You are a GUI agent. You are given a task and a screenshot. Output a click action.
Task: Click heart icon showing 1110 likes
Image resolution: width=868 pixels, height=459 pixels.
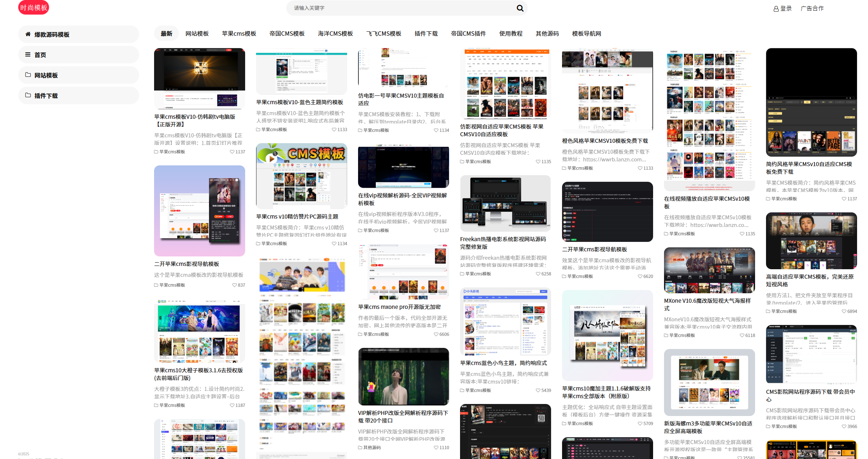[436, 448]
